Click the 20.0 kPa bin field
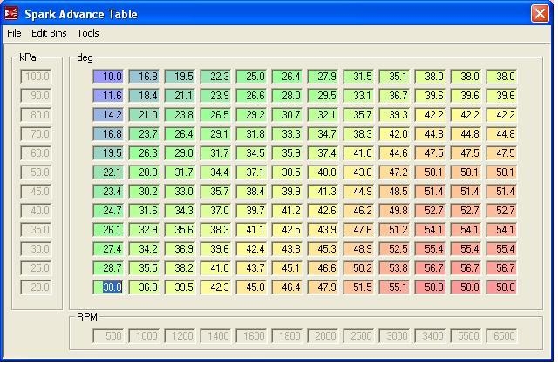558x392 pixels. point(37,287)
